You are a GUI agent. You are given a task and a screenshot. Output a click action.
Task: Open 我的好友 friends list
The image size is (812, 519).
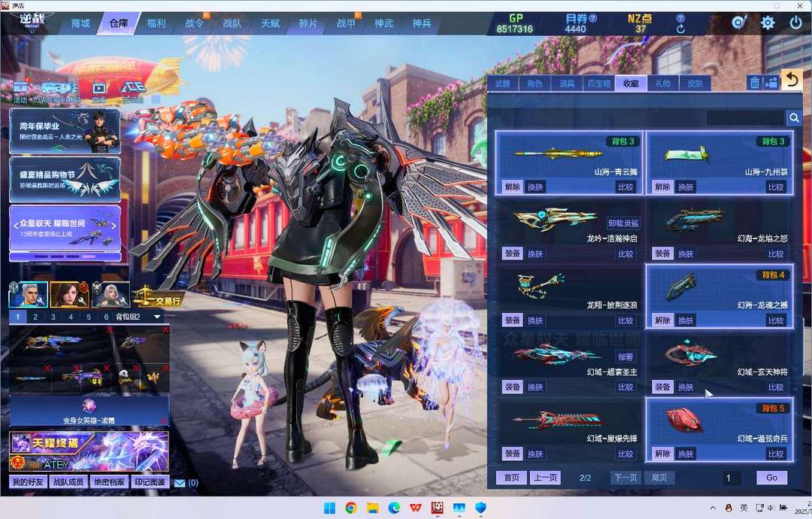point(28,482)
